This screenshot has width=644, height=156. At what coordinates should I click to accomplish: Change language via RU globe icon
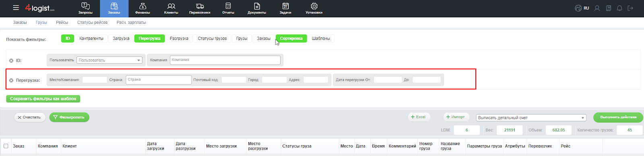pos(582,8)
